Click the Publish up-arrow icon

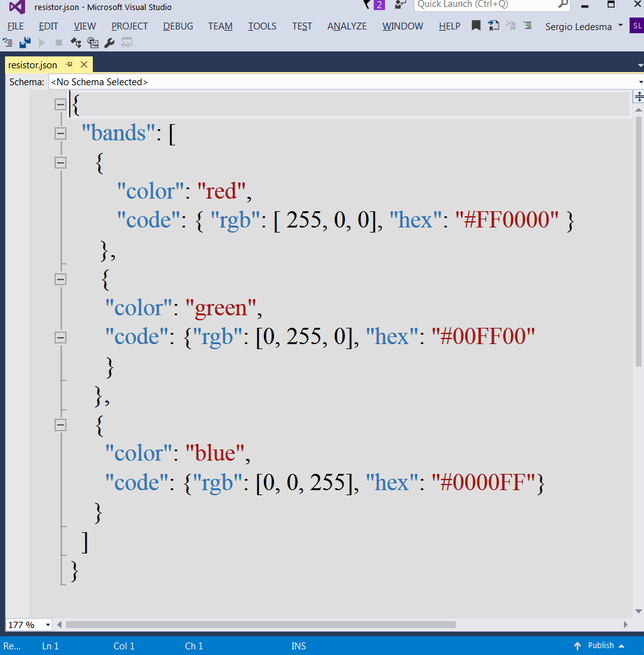(x=578, y=646)
